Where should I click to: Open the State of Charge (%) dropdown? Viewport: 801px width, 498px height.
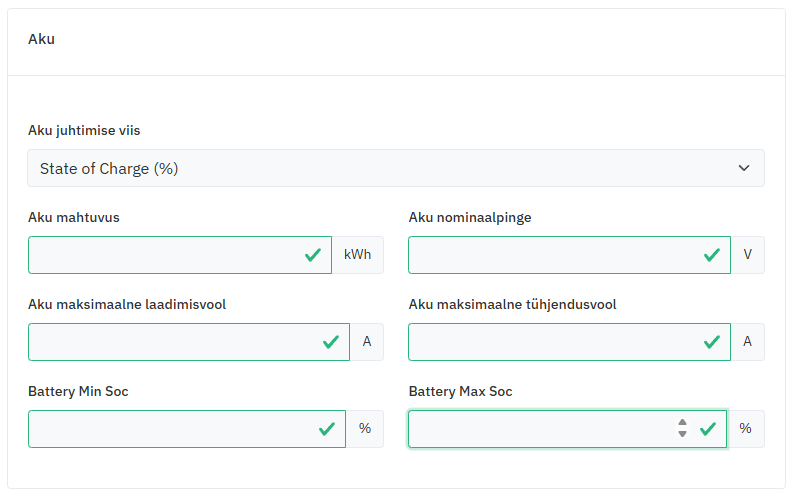pos(395,168)
